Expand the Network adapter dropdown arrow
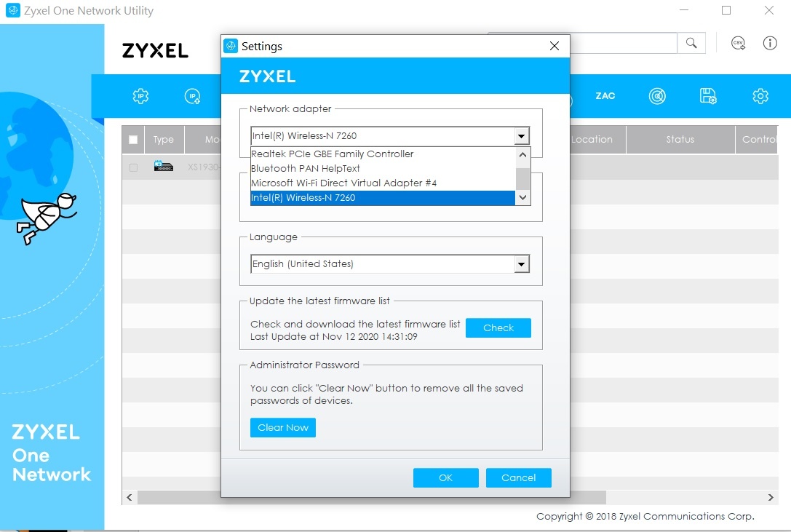Screen dimensions: 791x532 (x=521, y=136)
